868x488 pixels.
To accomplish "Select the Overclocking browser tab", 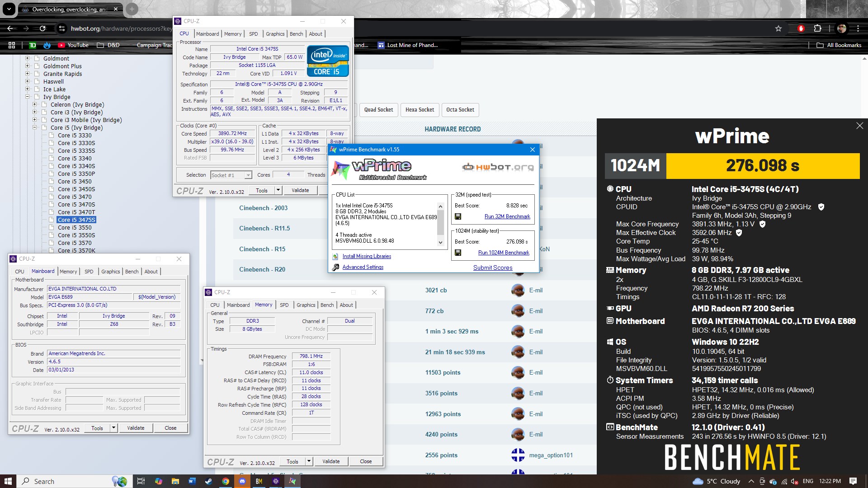I will click(x=70, y=9).
